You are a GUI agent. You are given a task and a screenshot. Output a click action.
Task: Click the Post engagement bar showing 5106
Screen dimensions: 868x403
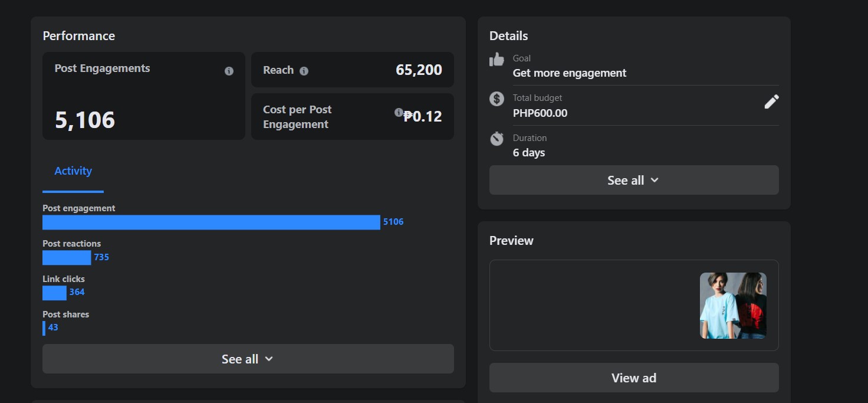click(x=211, y=222)
